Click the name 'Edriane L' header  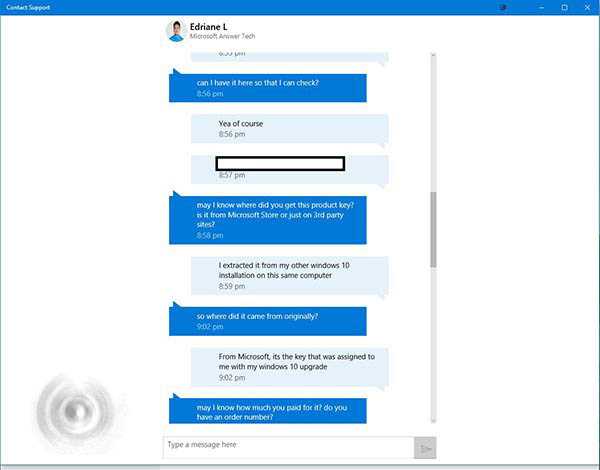[x=209, y=27]
